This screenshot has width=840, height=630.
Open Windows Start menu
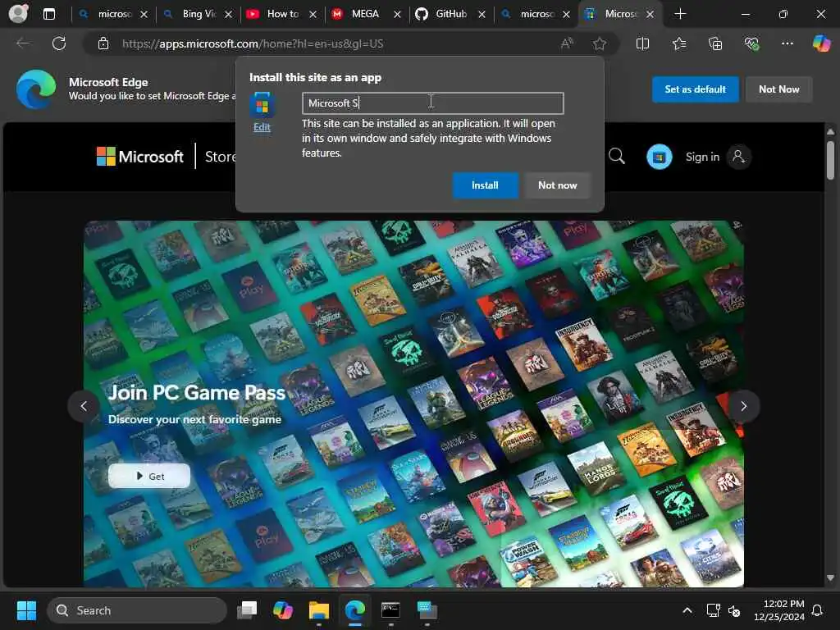coord(26,610)
